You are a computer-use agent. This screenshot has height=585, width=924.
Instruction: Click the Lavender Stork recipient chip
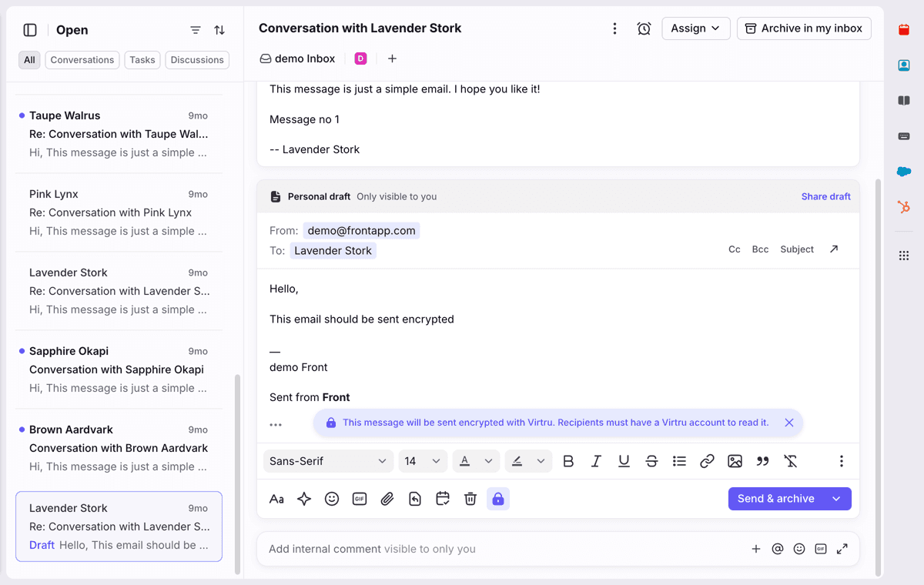(333, 250)
